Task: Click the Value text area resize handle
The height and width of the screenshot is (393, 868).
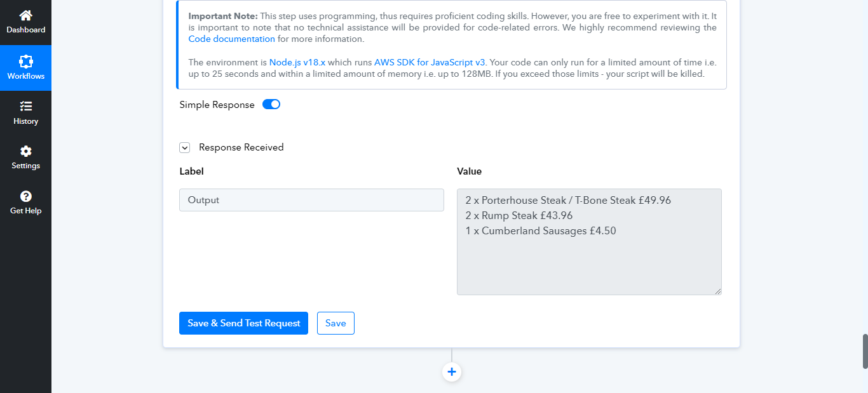Action: click(x=718, y=291)
